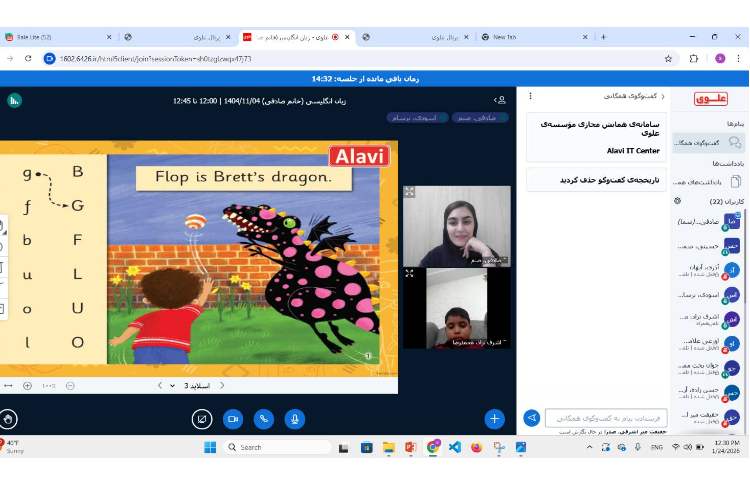Open the browser extensions puzzle icon

pos(694,58)
